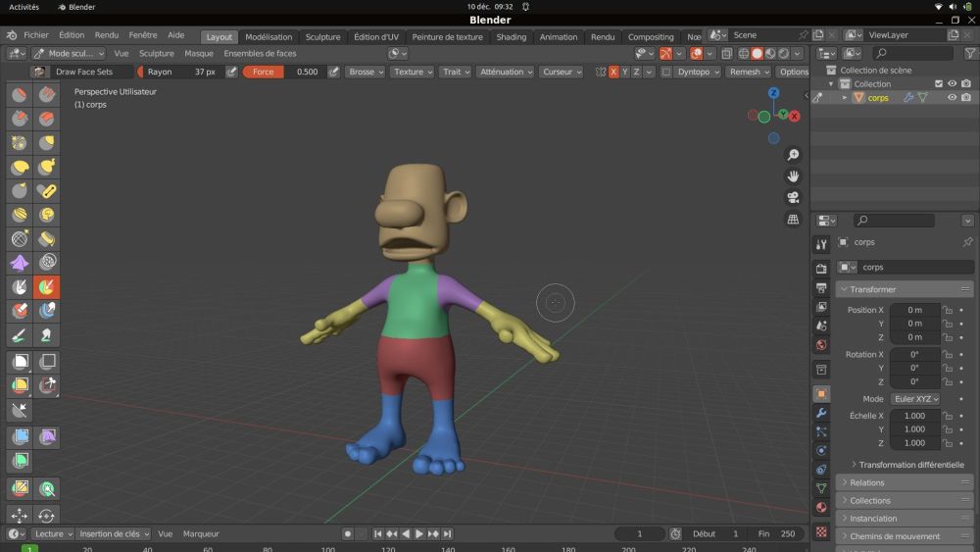Click the Options button in header
This screenshot has height=552, width=980.
point(793,72)
